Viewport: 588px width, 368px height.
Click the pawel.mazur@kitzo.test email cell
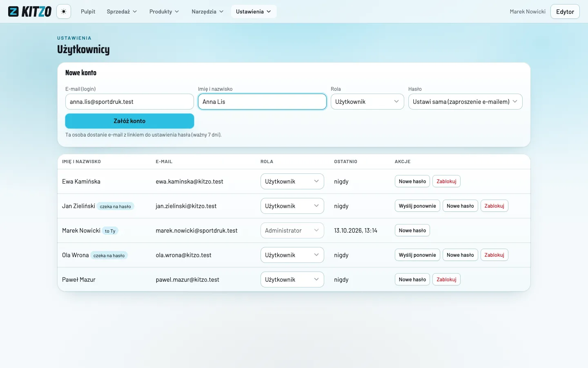(x=187, y=280)
